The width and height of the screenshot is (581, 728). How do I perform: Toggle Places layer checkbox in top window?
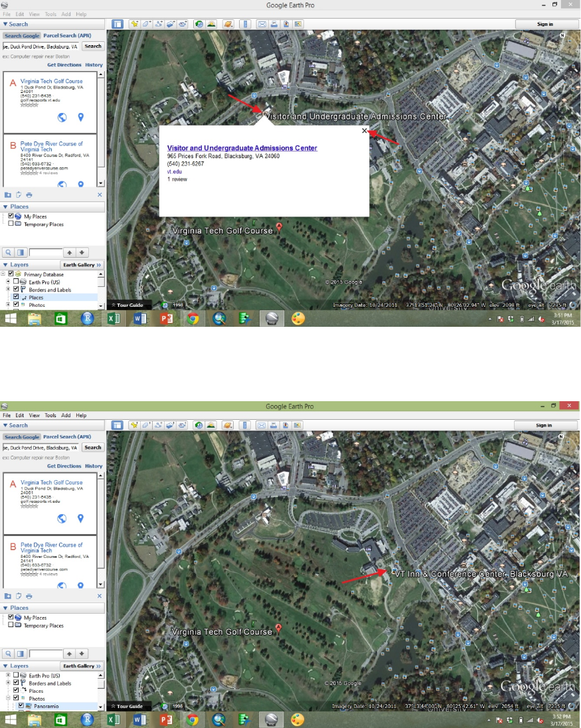click(x=16, y=296)
